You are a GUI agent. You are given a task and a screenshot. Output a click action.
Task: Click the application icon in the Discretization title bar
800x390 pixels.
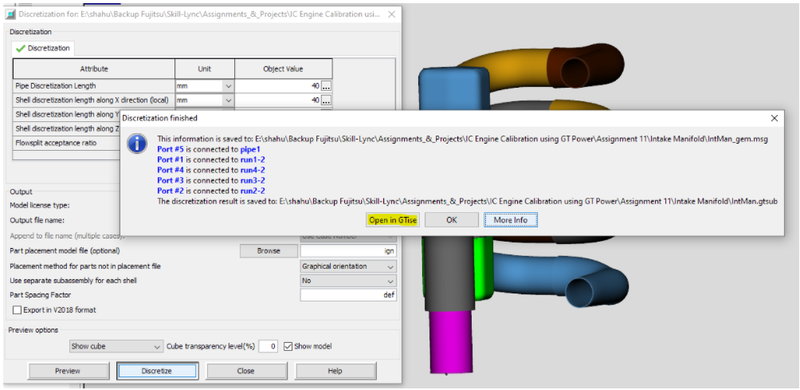point(11,14)
